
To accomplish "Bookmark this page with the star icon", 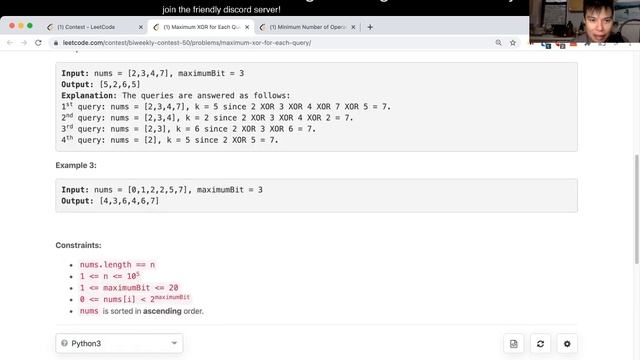I will tap(513, 42).
